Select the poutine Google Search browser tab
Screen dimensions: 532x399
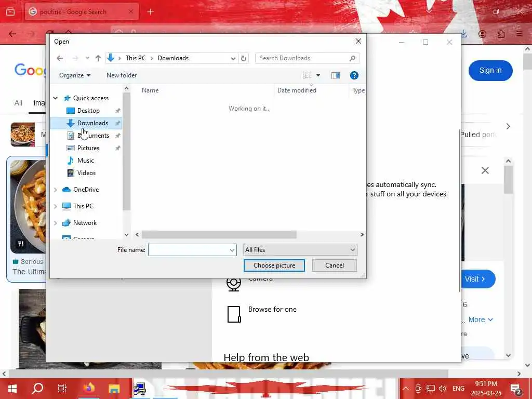[82, 12]
